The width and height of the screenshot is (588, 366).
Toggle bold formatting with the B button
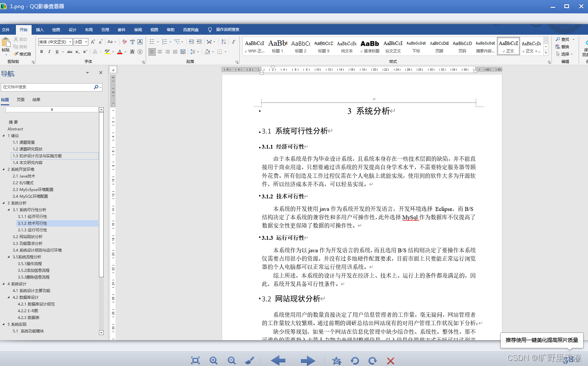[x=42, y=52]
